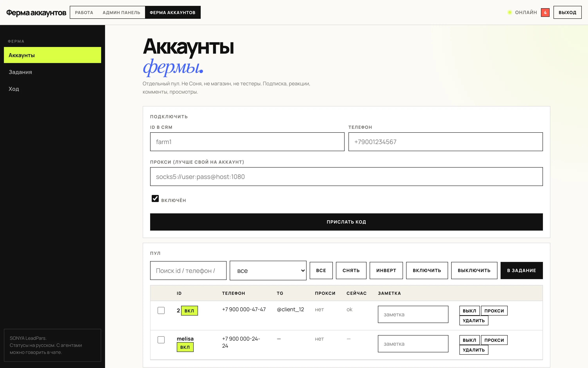Uncheck the ВКЛЮЧЁН checkbox
The height and width of the screenshot is (368, 588).
(x=155, y=199)
